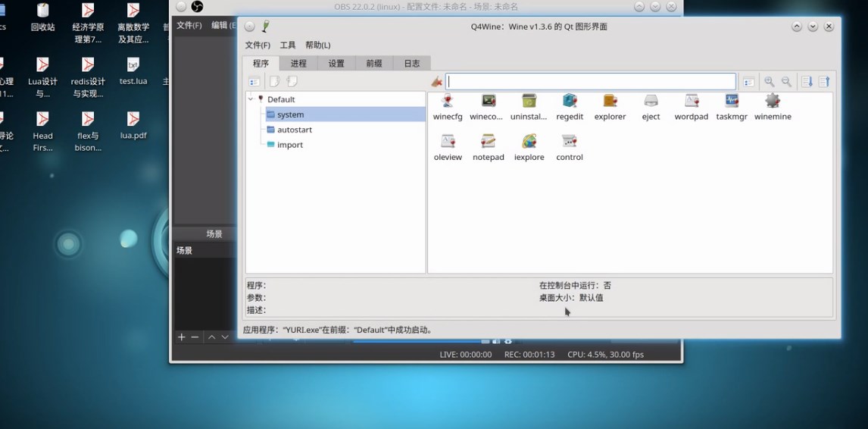This screenshot has width=868, height=429.
Task: Click the LIVE: 00:00:00 status in OBS
Action: point(466,354)
